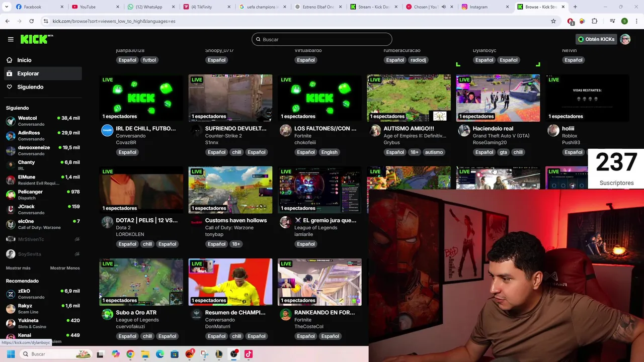The width and height of the screenshot is (644, 362).
Task: Focus the Windows taskbar search box
Action: click(x=55, y=354)
